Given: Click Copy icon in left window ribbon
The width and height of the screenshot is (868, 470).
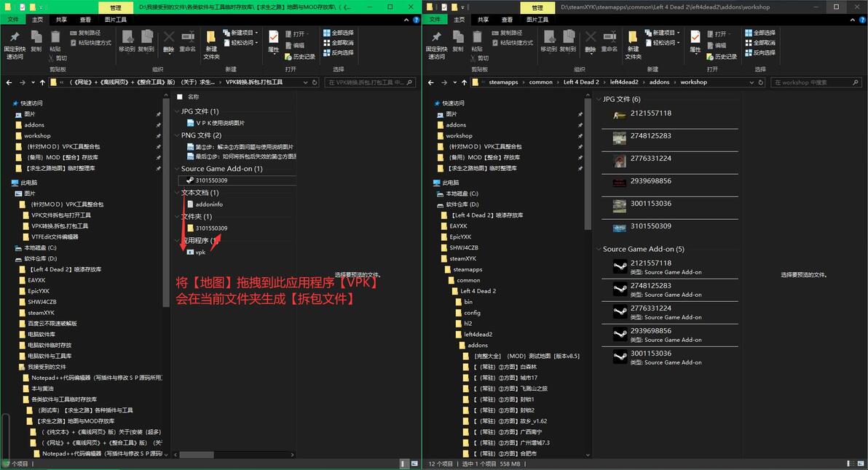Looking at the screenshot, I should coord(36,41).
